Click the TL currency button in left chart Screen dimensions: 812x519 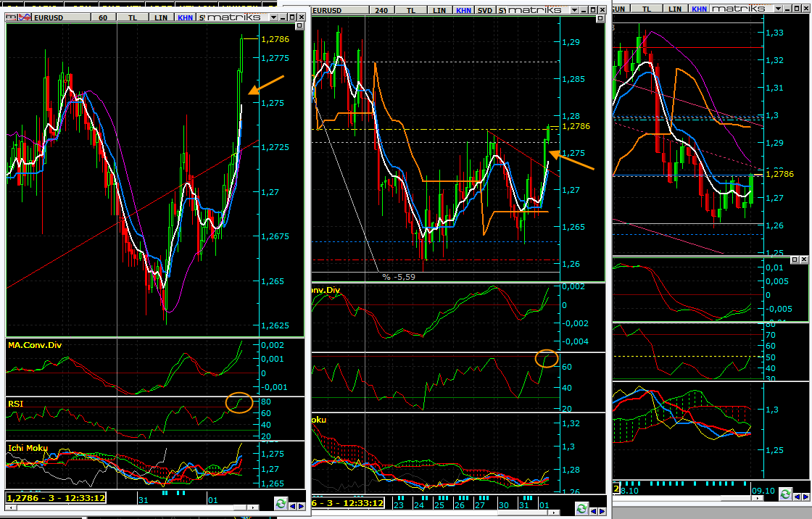[x=132, y=17]
